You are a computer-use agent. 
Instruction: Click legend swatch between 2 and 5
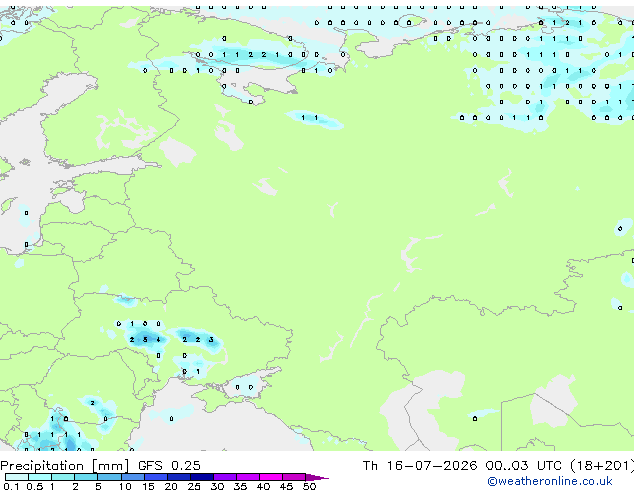coord(86,477)
